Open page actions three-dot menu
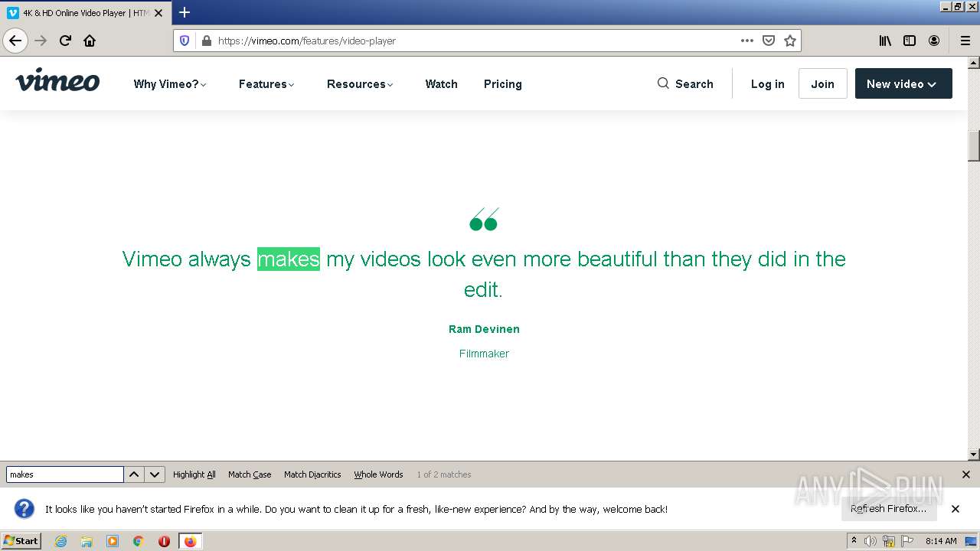Image resolution: width=980 pixels, height=551 pixels. 747,41
